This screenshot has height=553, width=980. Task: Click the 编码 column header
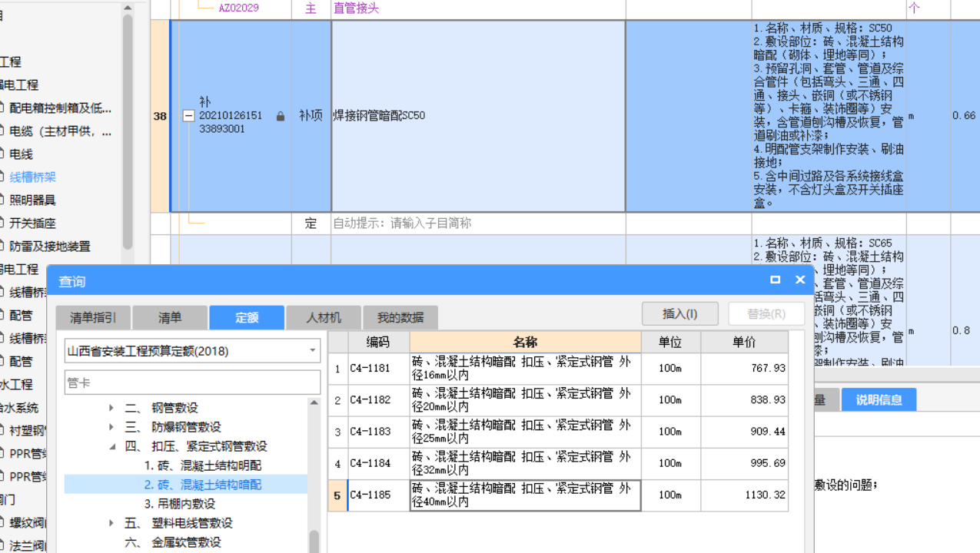pyautogui.click(x=378, y=342)
